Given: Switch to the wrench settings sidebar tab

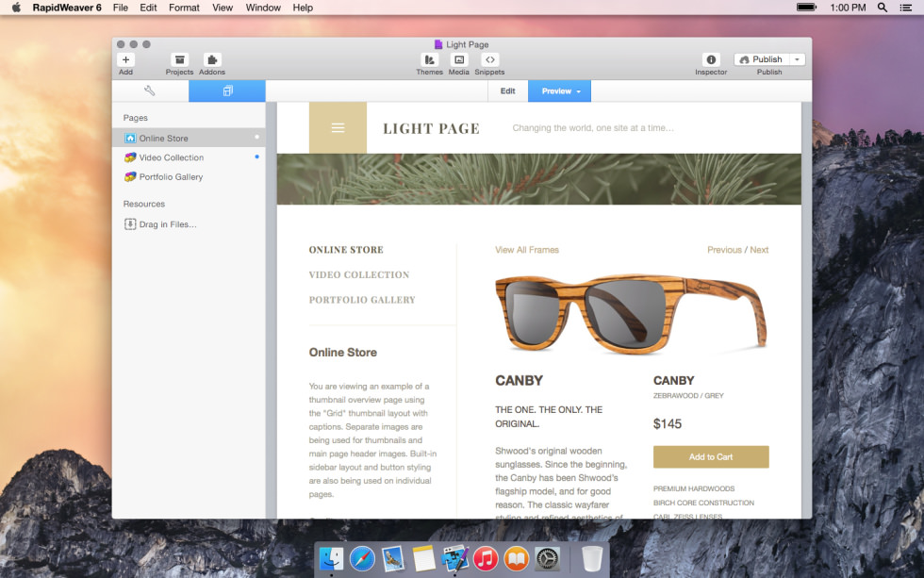Looking at the screenshot, I should pyautogui.click(x=150, y=91).
